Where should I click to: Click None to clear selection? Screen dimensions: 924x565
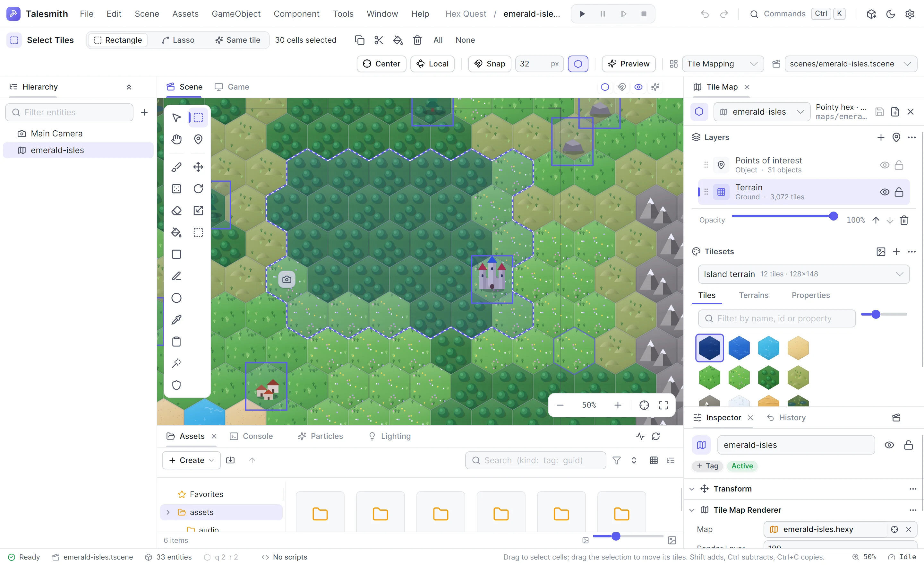[x=465, y=40]
